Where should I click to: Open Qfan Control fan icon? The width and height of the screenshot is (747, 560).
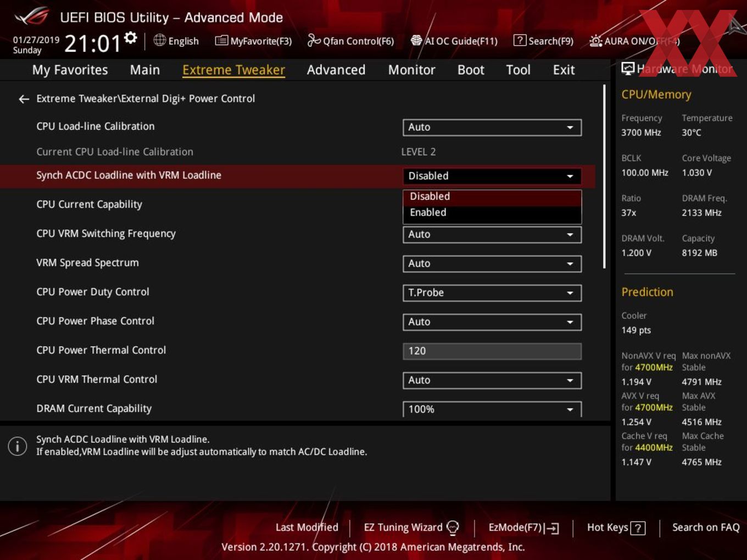pos(314,40)
